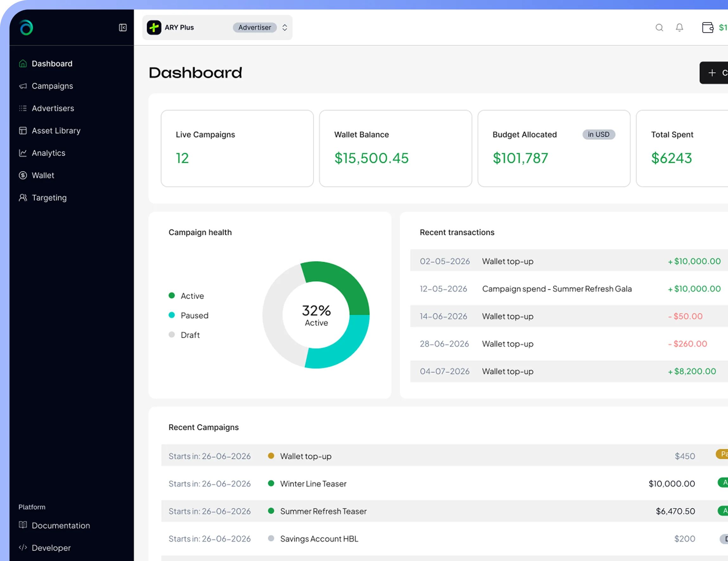Click the Live Campaigns card
This screenshot has height=561, width=728.
237,148
